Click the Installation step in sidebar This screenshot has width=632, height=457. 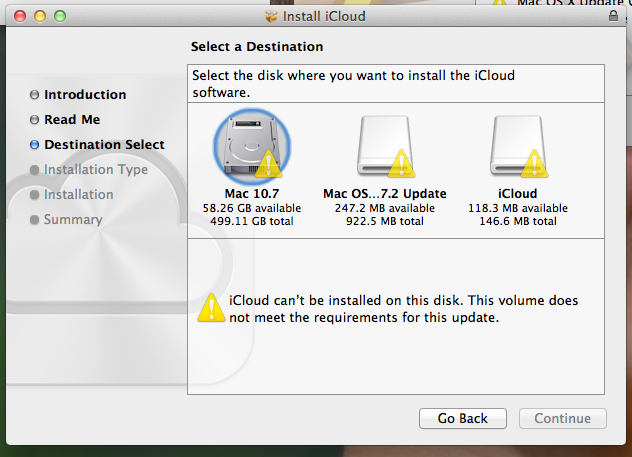pyautogui.click(x=79, y=194)
